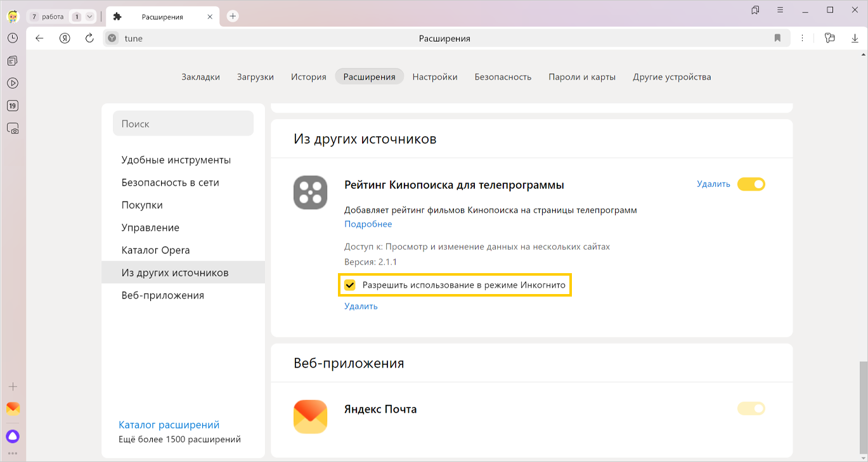This screenshot has width=868, height=462.
Task: Open Пароли и карты section
Action: click(582, 77)
